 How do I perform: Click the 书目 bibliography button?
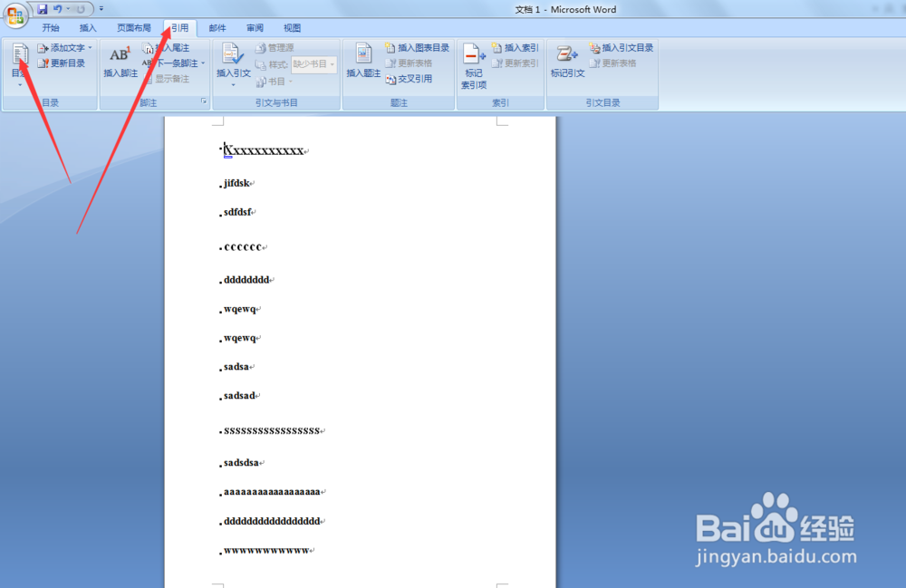(x=274, y=82)
